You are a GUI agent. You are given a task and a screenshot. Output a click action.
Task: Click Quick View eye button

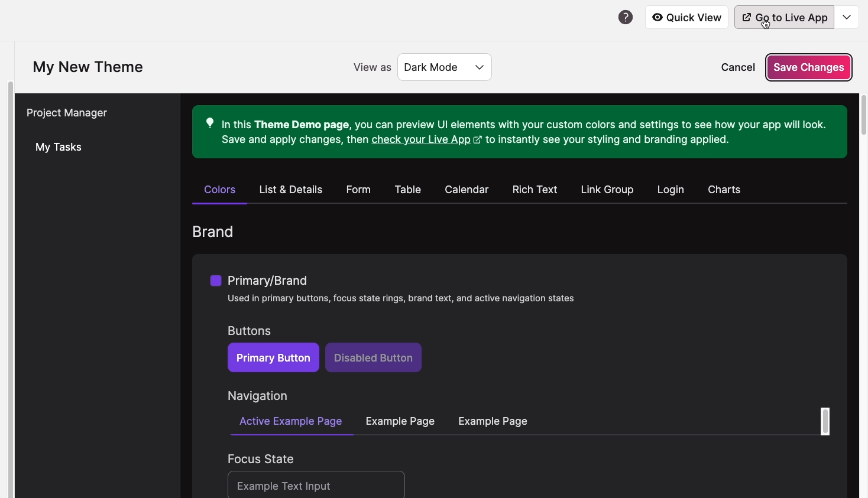point(686,17)
